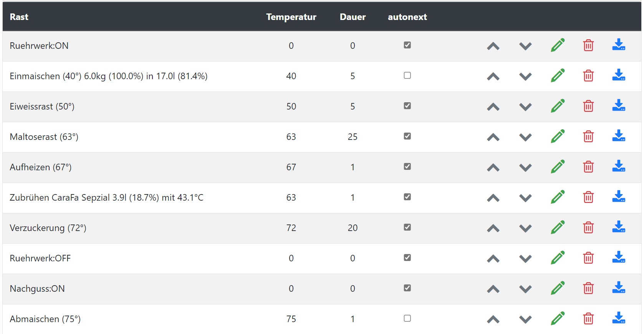Delete the Zubrühen CaraFa Sepzial step
644x334 pixels.
[x=588, y=197]
